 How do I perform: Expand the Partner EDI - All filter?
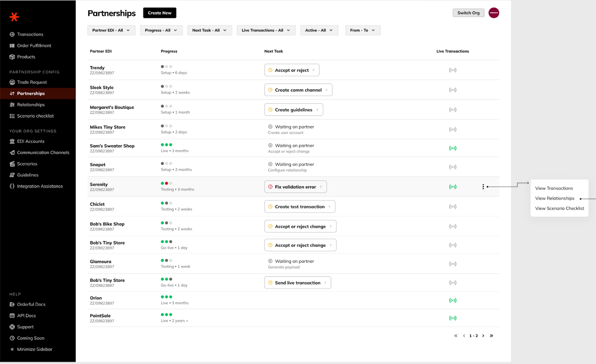click(111, 30)
